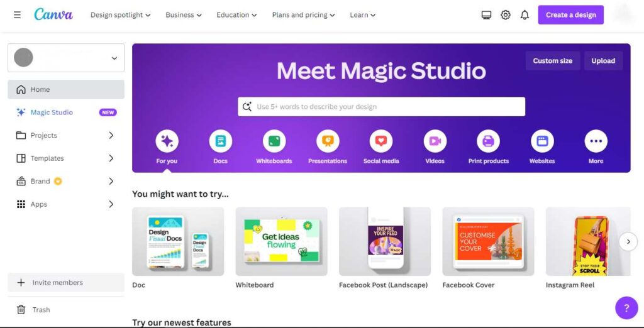
Task: Open Trash in sidebar
Action: (x=66, y=310)
